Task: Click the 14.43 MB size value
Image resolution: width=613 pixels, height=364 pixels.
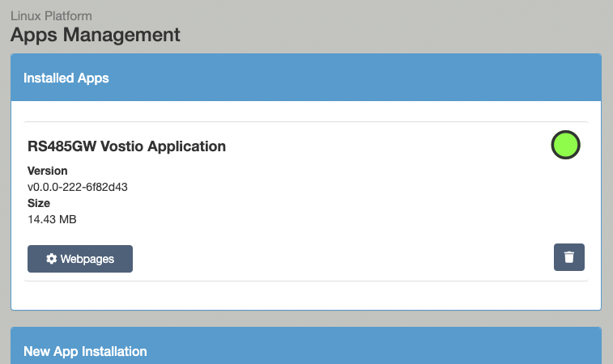Action: click(x=52, y=219)
